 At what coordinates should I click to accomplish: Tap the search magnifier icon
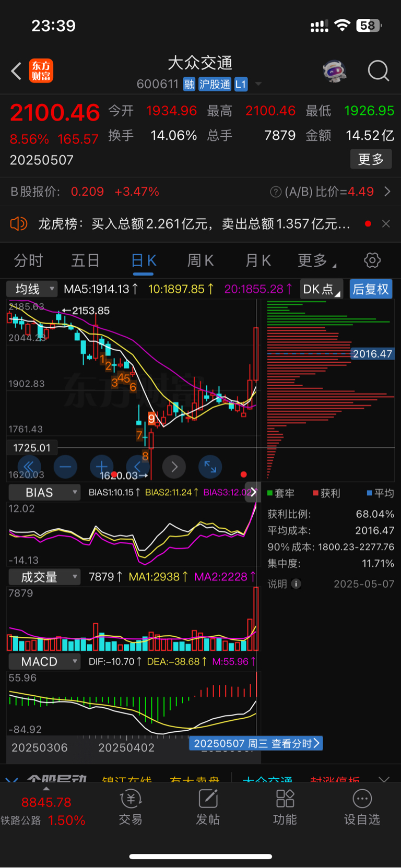coord(379,71)
